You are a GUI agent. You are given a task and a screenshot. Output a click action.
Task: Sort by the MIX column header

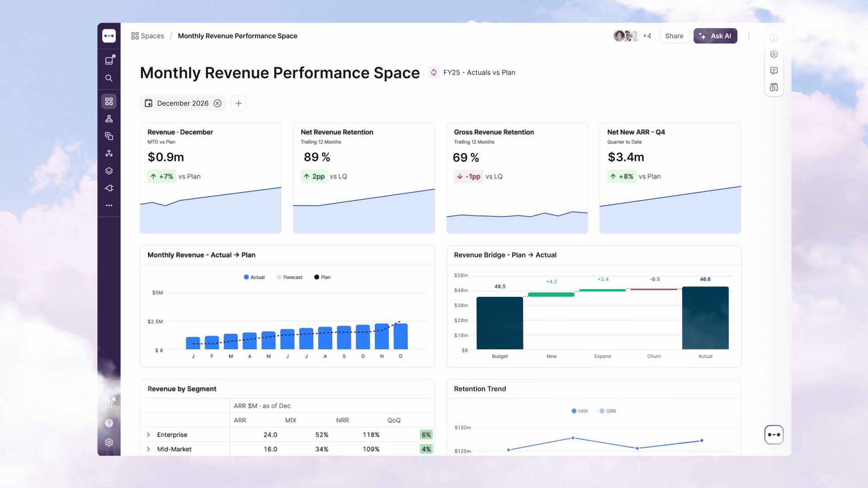291,420
